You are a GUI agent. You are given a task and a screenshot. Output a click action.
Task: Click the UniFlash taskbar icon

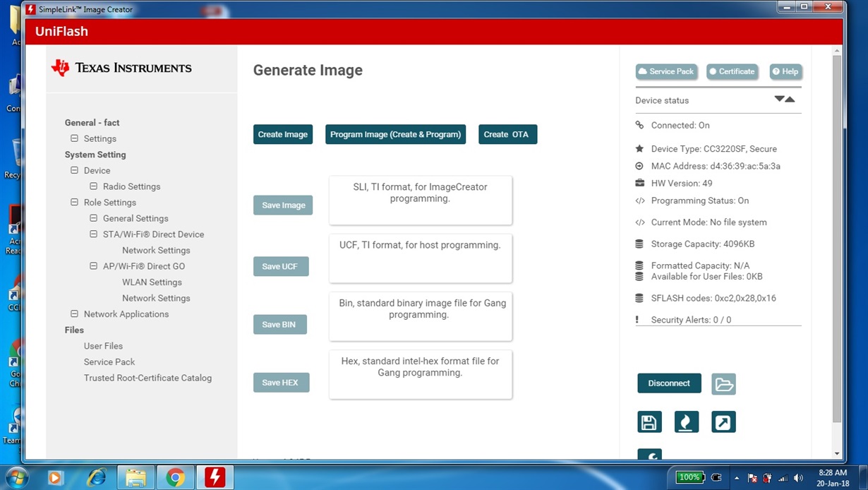tap(215, 478)
